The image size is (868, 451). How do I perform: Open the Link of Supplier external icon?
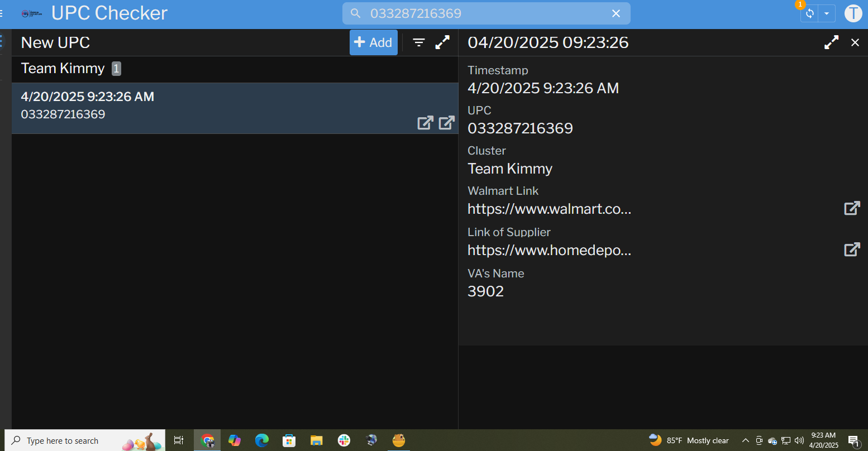click(851, 250)
